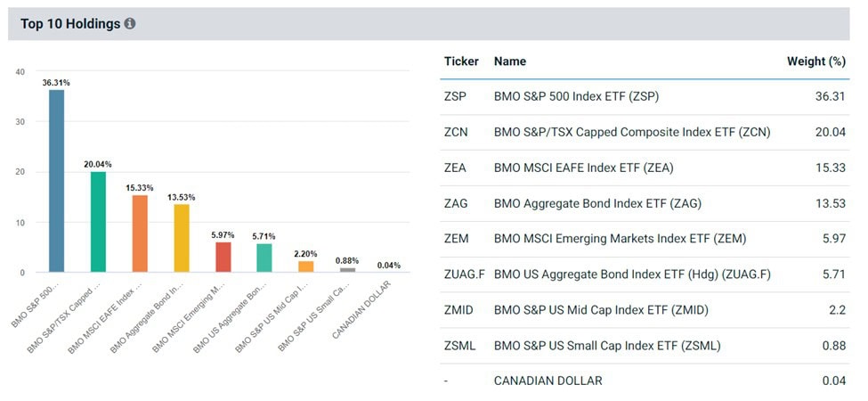Select the light orange US Mid Cap bar
Image resolution: width=868 pixels, height=401 pixels.
[x=306, y=266]
